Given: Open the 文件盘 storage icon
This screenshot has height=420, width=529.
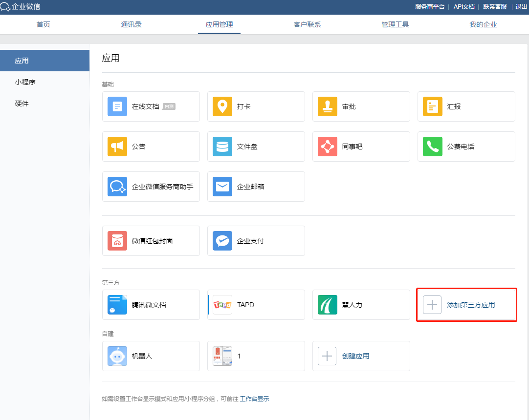Looking at the screenshot, I should 222,147.
